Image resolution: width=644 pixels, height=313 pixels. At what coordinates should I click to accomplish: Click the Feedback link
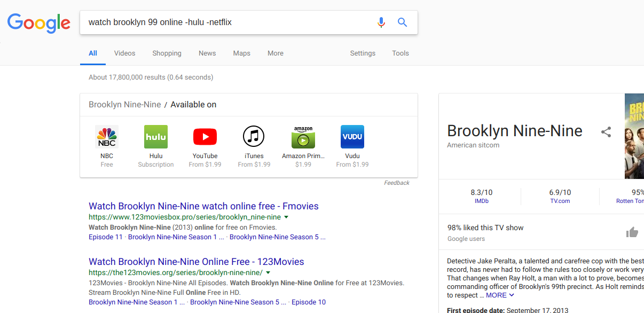(397, 183)
